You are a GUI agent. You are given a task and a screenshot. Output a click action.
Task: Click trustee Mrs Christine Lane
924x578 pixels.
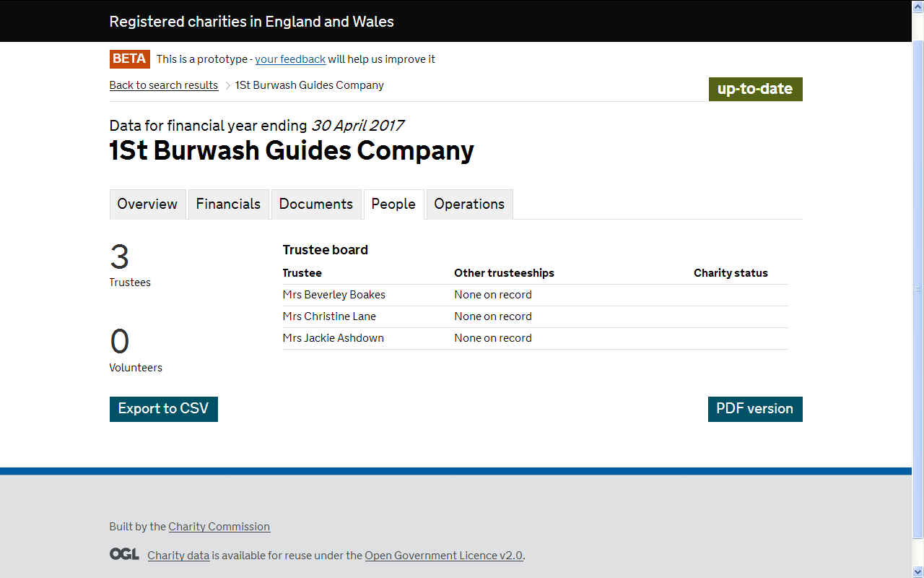point(329,316)
